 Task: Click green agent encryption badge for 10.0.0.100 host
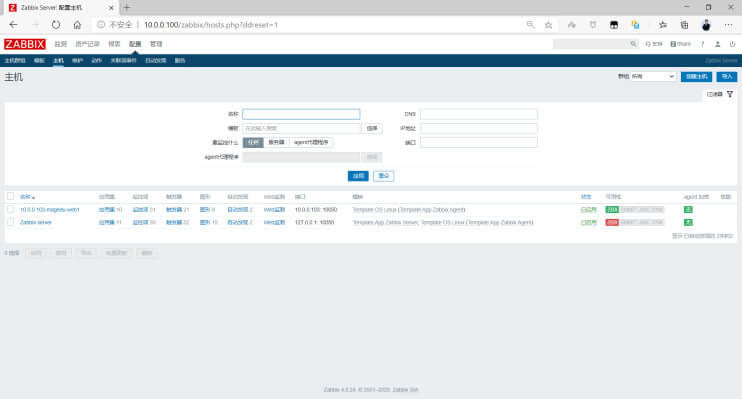click(689, 210)
